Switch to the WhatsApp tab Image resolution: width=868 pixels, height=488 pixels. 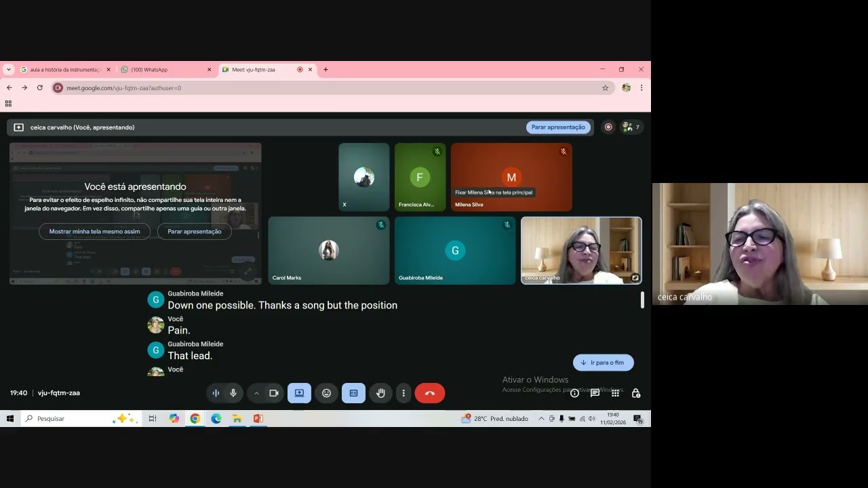pos(167,69)
